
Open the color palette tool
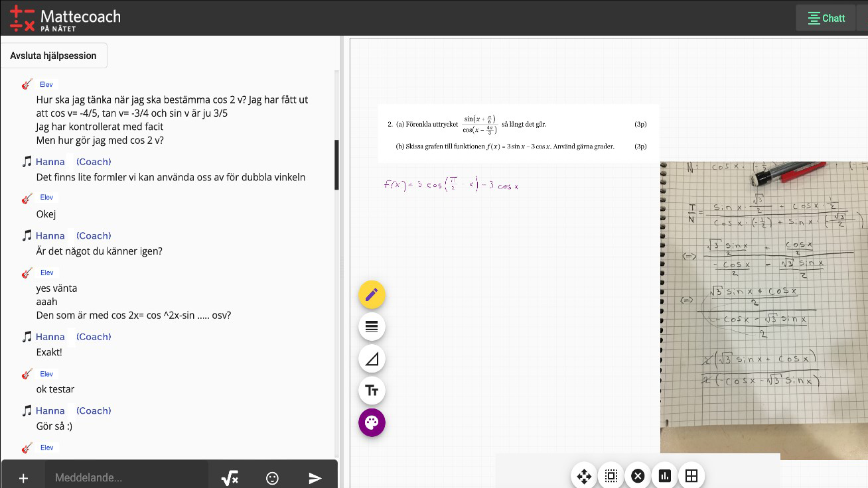point(372,422)
